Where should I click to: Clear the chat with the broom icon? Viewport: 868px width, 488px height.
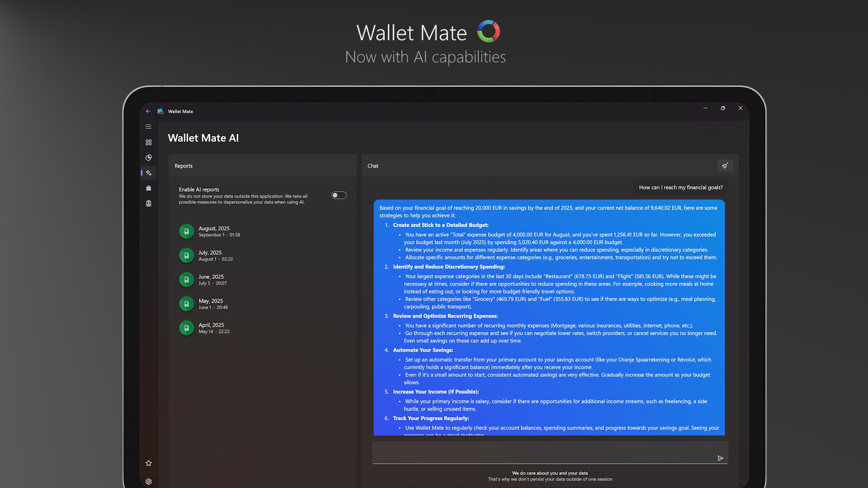[725, 166]
